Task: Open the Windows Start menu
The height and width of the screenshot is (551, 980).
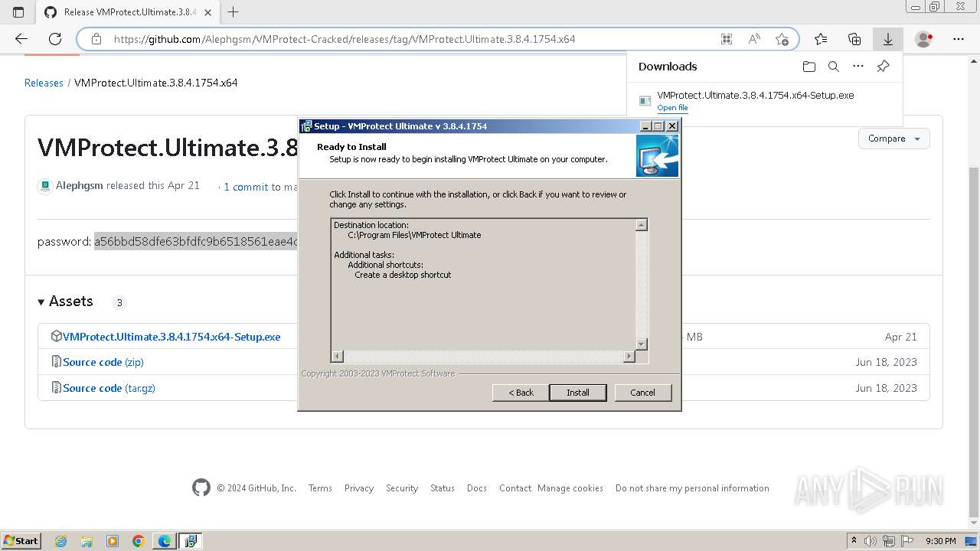Action: pos(21,541)
